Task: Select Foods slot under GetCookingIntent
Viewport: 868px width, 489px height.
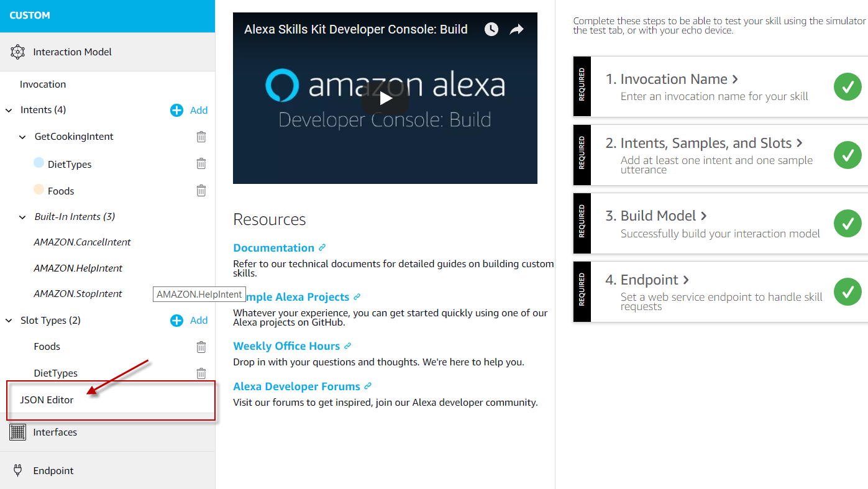Action: point(61,191)
